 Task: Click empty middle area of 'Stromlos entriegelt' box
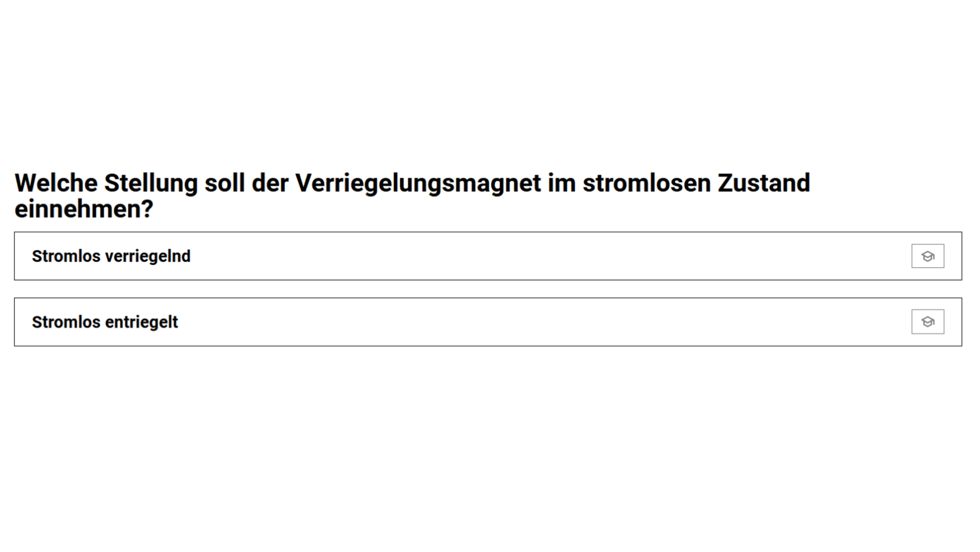tap(514, 322)
